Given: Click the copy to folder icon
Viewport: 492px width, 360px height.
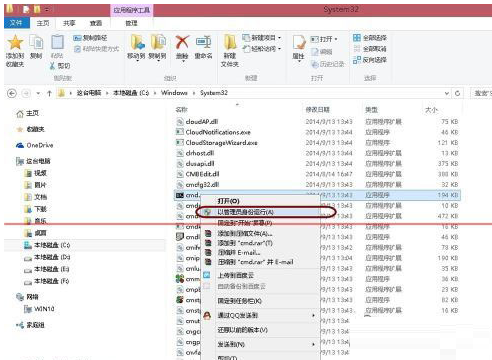Looking at the screenshot, I should point(158,42).
